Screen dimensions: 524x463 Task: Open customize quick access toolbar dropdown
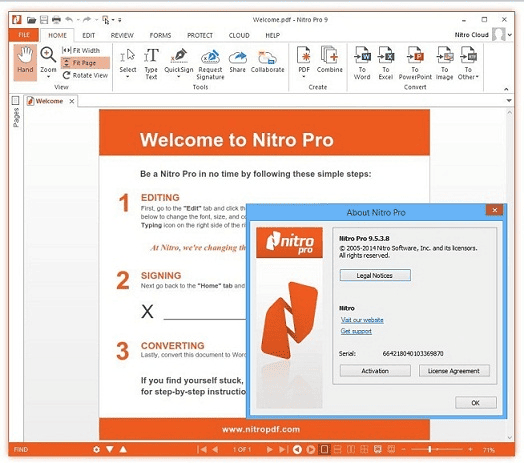click(x=120, y=20)
